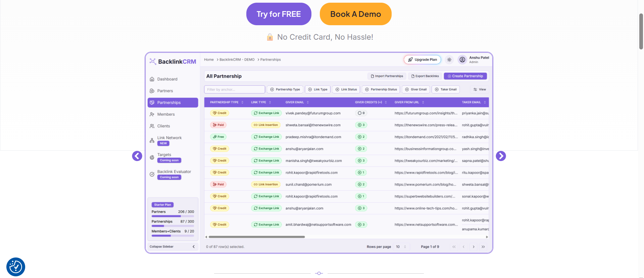The height and width of the screenshot is (278, 644).
Task: Focus the Filter by anchor field
Action: pos(235,89)
